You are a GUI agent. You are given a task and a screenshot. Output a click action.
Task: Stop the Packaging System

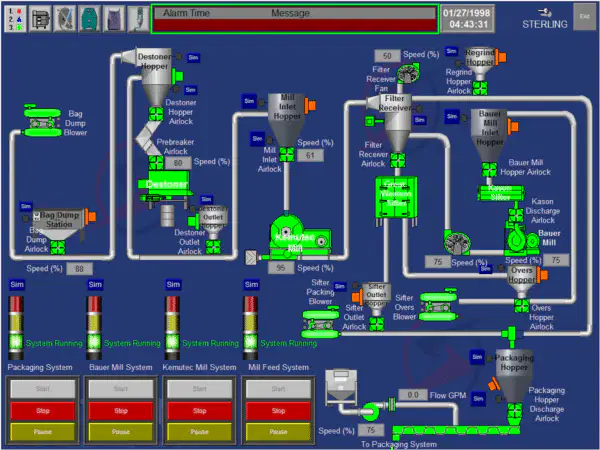(x=42, y=411)
